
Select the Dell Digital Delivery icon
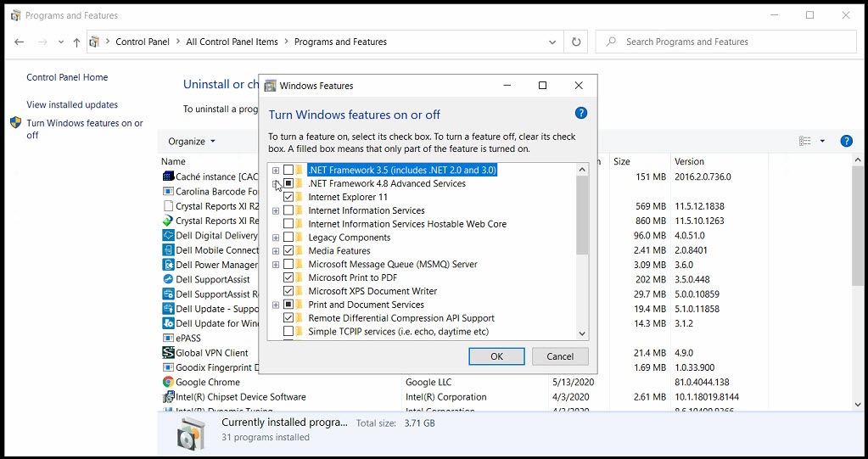click(168, 235)
